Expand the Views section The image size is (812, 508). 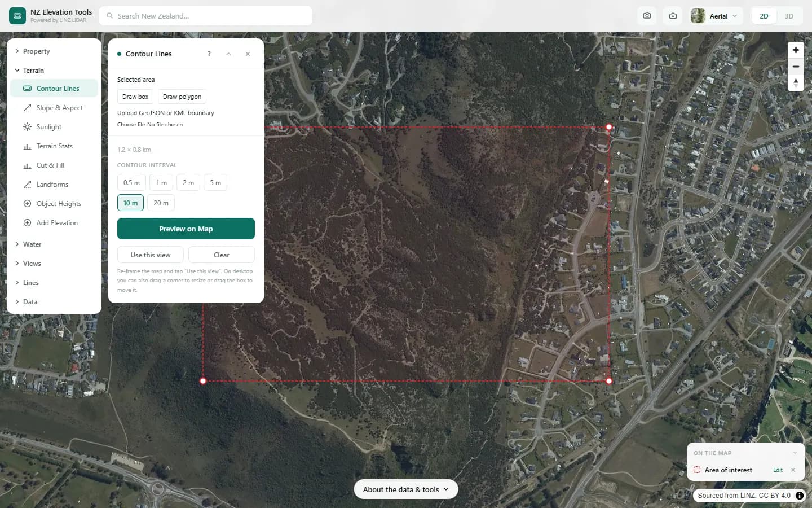pos(54,264)
